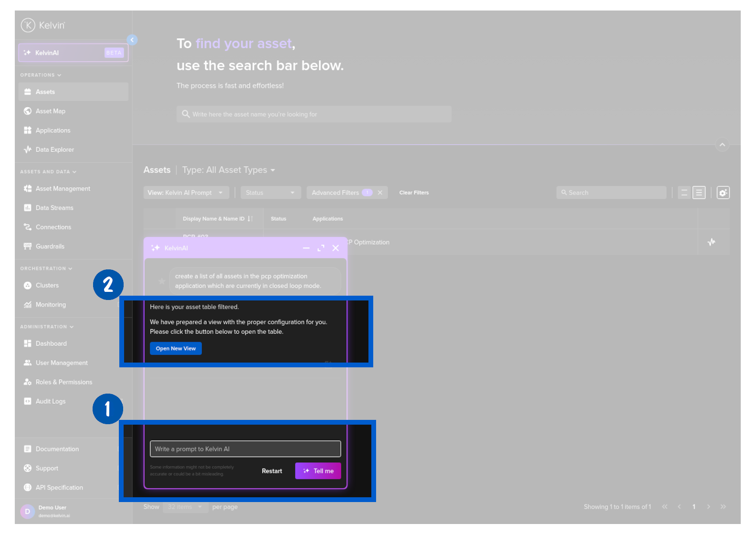Open the Status filter dropdown
This screenshot has height=535, width=756.
[x=270, y=193]
